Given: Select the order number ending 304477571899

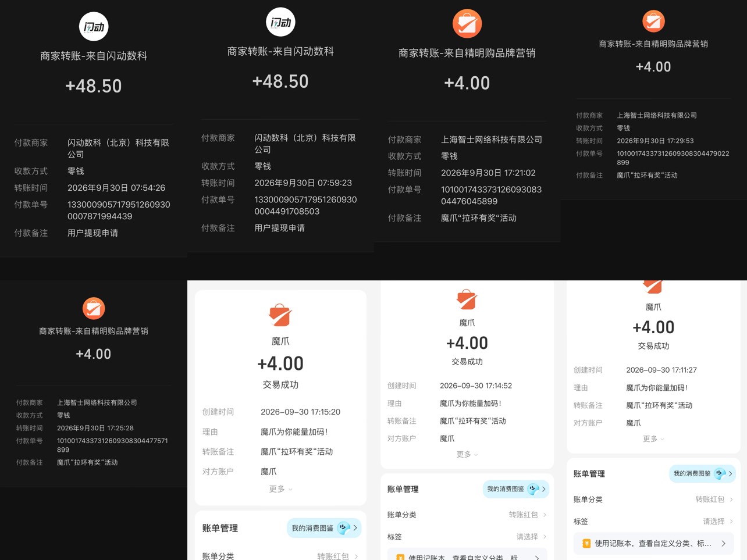Looking at the screenshot, I should click(x=113, y=445).
